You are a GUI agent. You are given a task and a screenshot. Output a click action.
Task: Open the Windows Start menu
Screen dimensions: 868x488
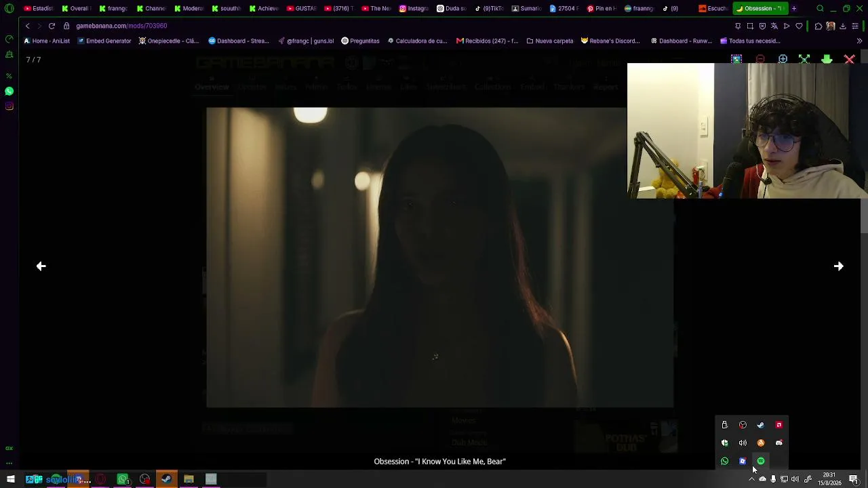10,479
